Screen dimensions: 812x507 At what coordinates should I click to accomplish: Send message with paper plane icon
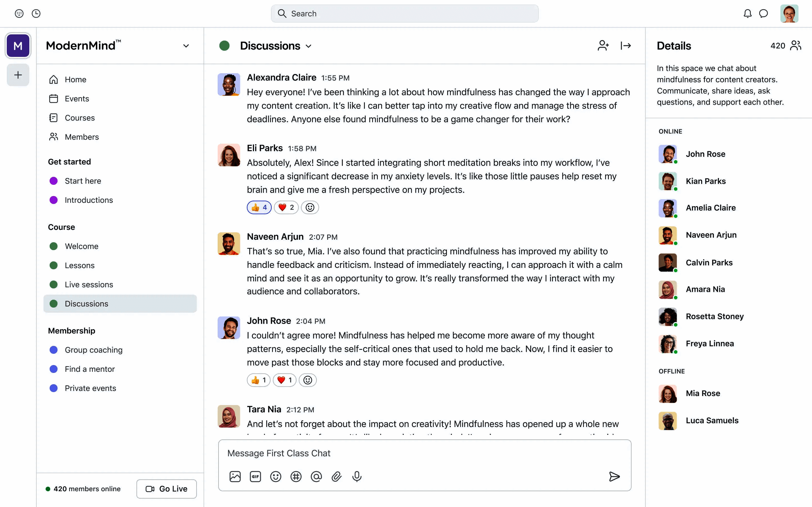point(614,477)
